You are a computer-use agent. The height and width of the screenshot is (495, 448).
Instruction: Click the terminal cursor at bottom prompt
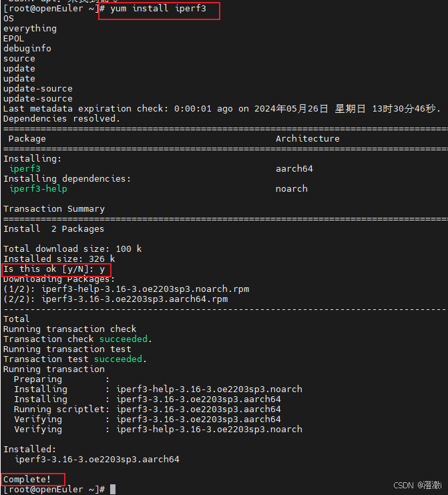click(113, 489)
